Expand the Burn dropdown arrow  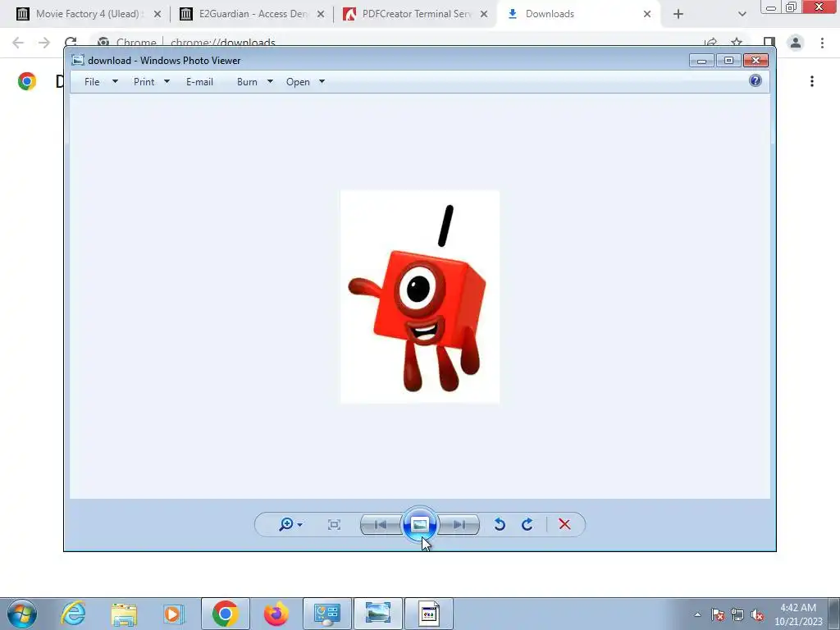[x=270, y=81]
